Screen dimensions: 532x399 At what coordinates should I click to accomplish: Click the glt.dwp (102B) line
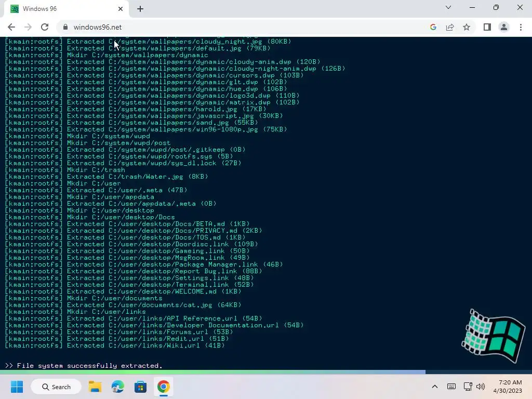146,82
